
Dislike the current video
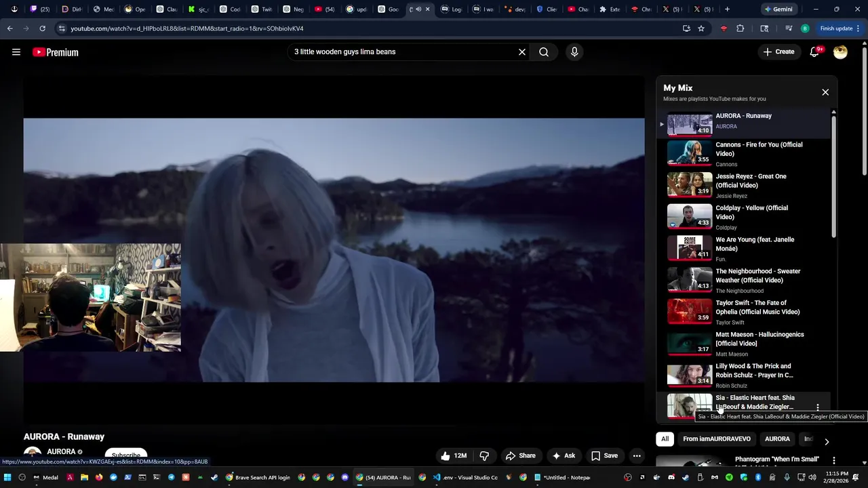[484, 456]
